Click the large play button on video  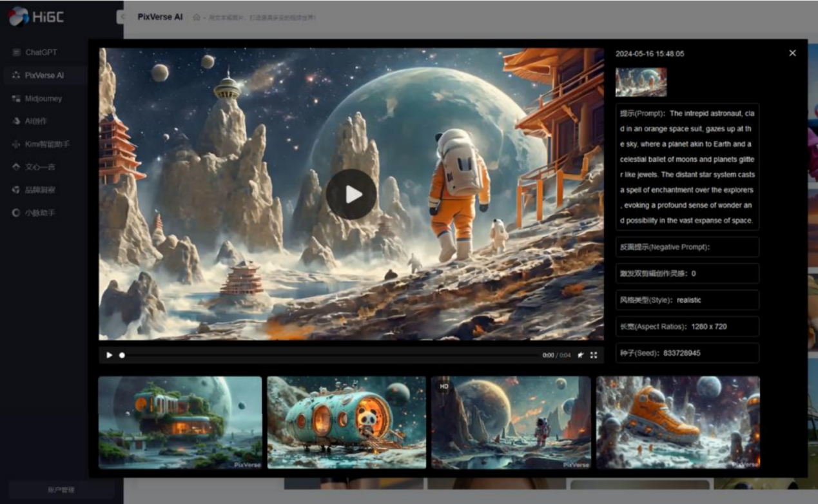[x=351, y=195]
